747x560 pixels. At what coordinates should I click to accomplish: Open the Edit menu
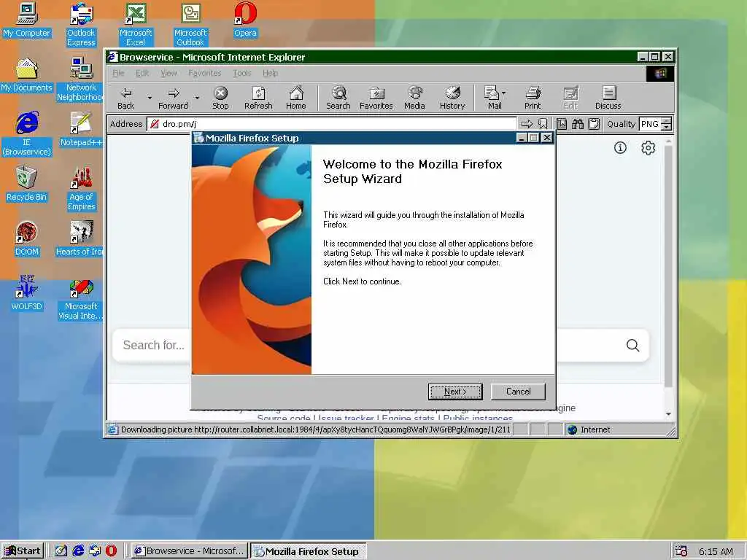tap(142, 73)
